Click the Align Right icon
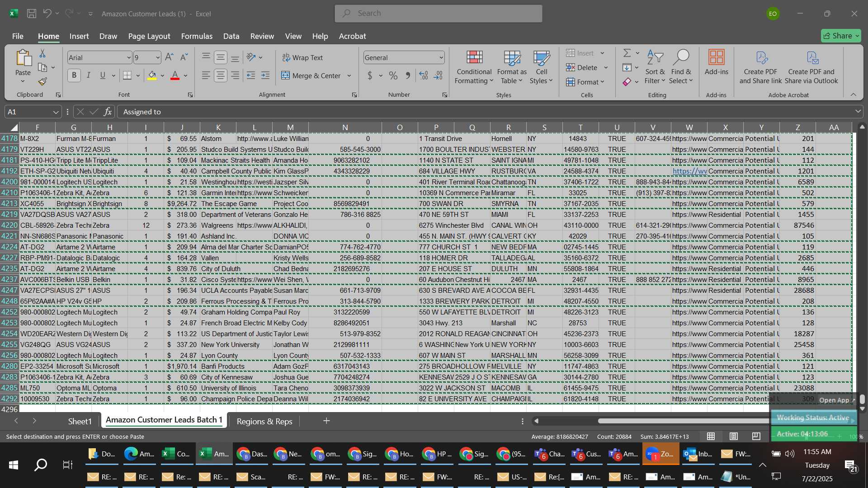 point(235,75)
